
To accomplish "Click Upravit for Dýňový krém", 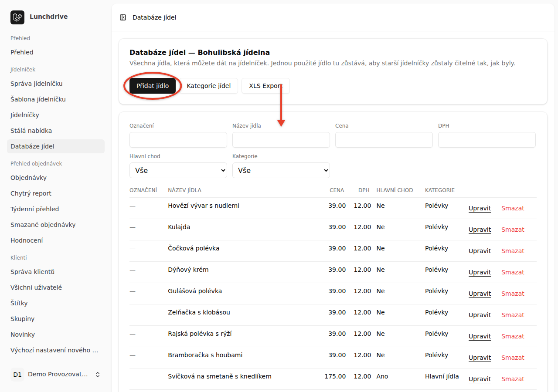I will coord(480,272).
